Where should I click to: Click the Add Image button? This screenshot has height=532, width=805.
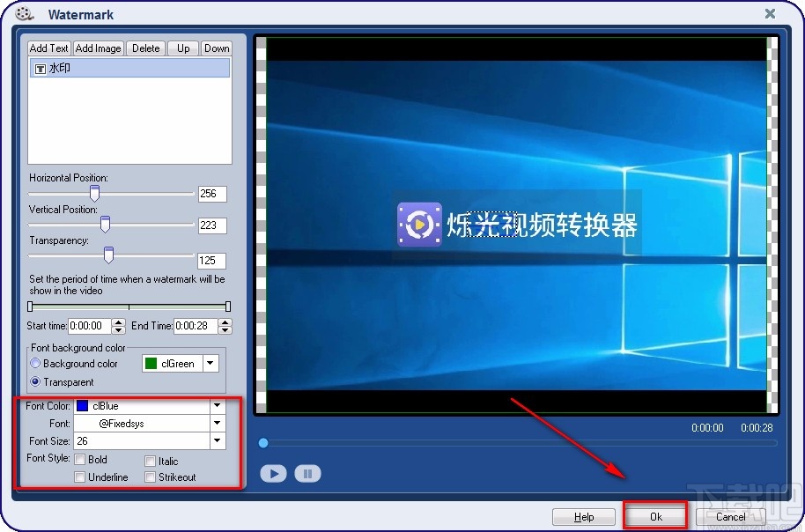(98, 48)
